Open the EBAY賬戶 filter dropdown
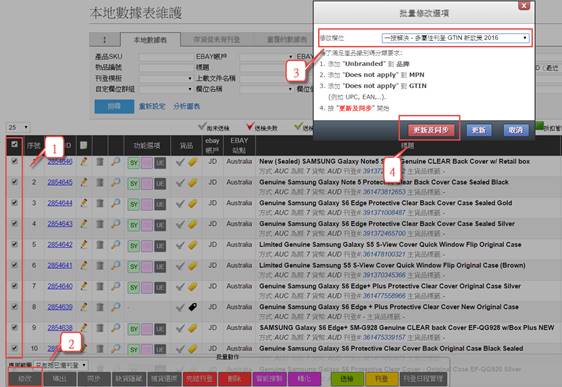 (x=266, y=57)
